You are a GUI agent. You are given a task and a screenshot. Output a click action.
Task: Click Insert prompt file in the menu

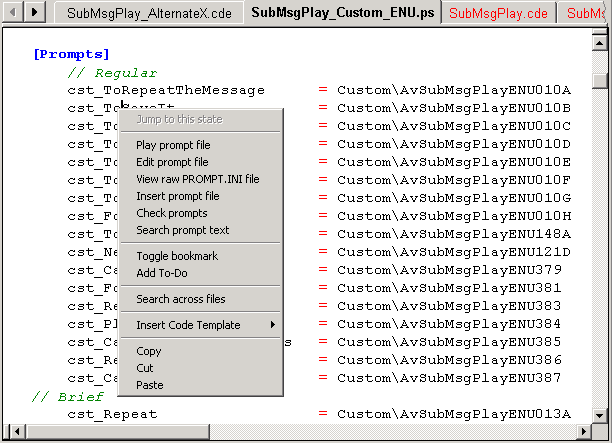coord(177,196)
